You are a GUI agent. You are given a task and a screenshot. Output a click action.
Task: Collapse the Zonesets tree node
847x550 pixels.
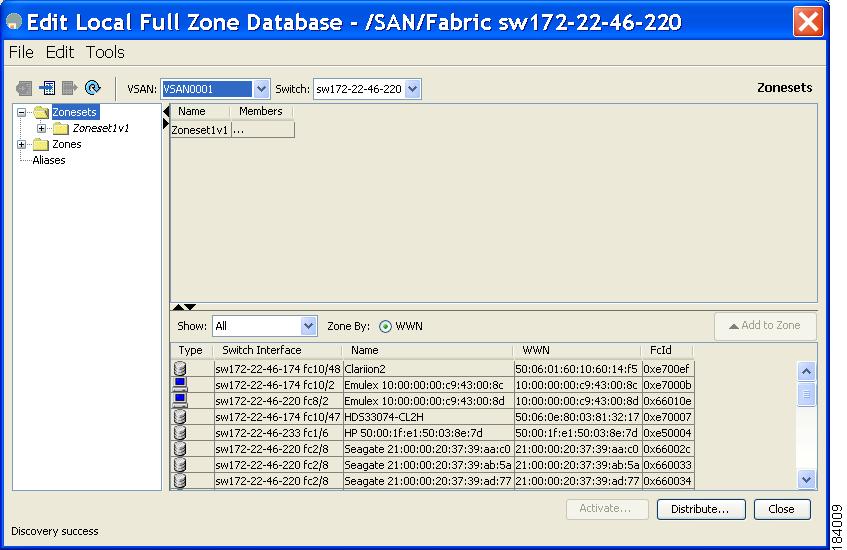click(22, 112)
